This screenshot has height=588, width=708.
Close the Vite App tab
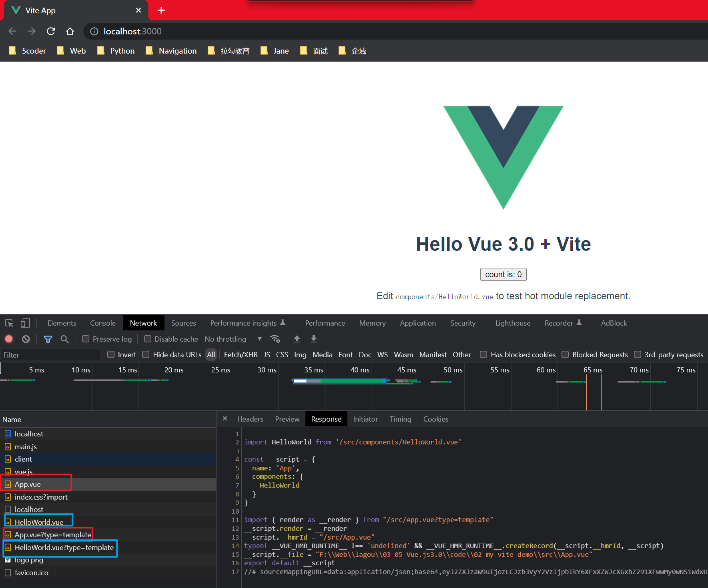tap(138, 10)
